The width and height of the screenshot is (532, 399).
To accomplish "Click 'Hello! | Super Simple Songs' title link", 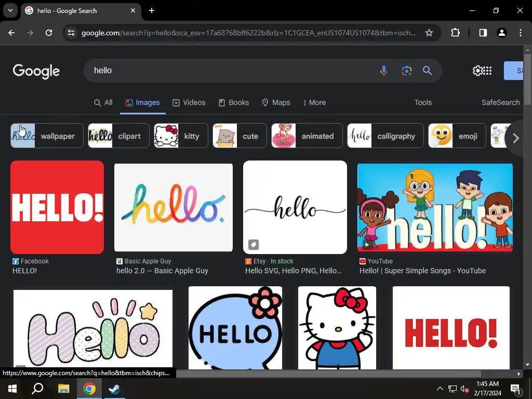I will [x=423, y=271].
